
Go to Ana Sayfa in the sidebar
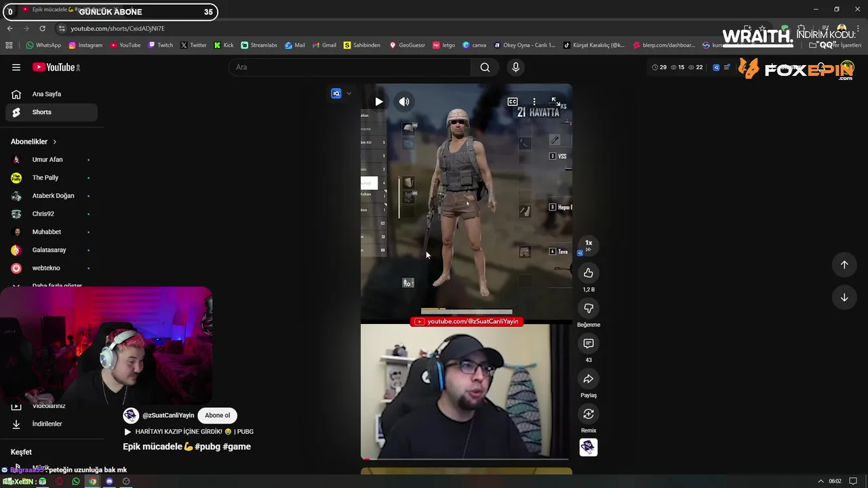[52, 94]
